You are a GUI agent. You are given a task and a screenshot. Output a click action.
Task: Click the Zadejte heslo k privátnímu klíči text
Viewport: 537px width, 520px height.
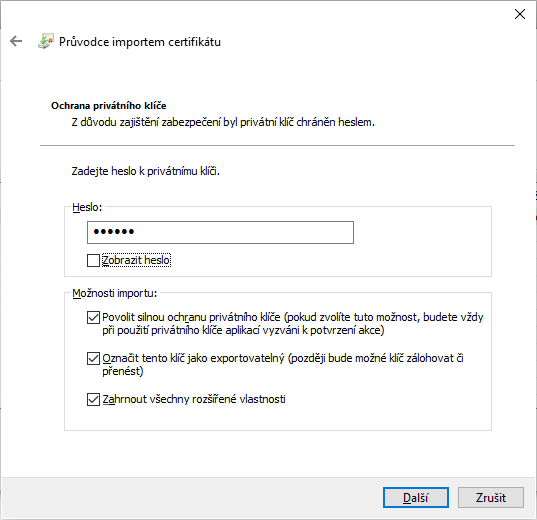pos(146,171)
